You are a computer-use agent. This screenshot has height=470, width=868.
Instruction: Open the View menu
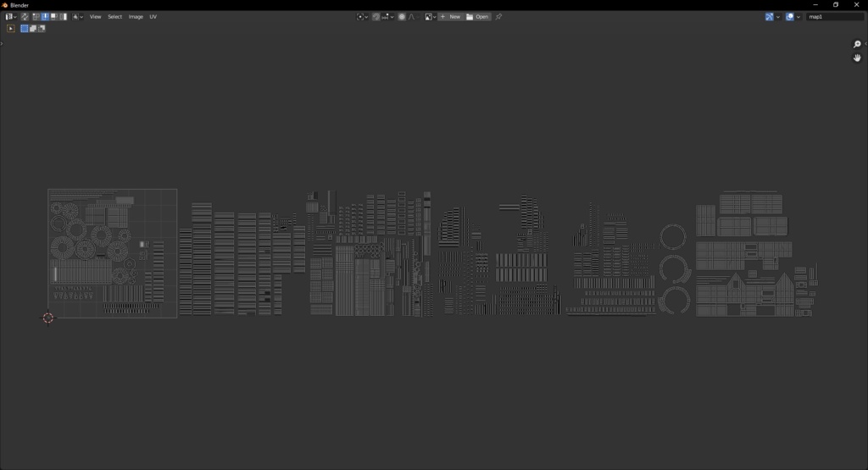[x=95, y=17]
